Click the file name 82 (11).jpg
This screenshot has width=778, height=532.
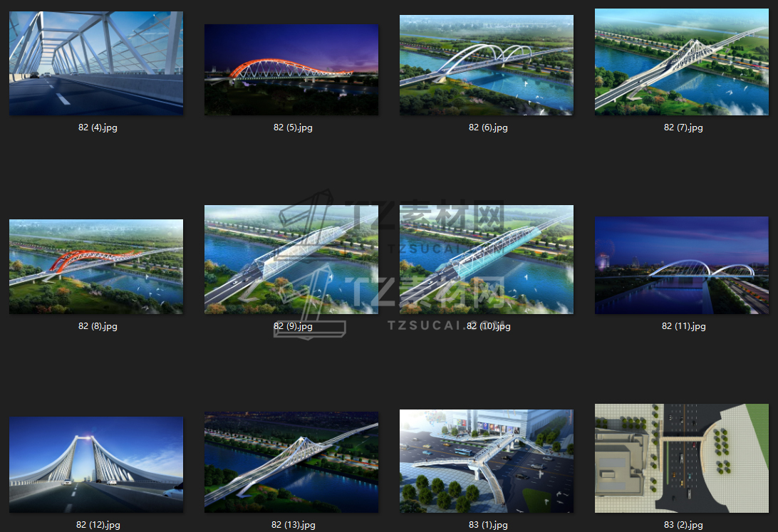coord(683,326)
